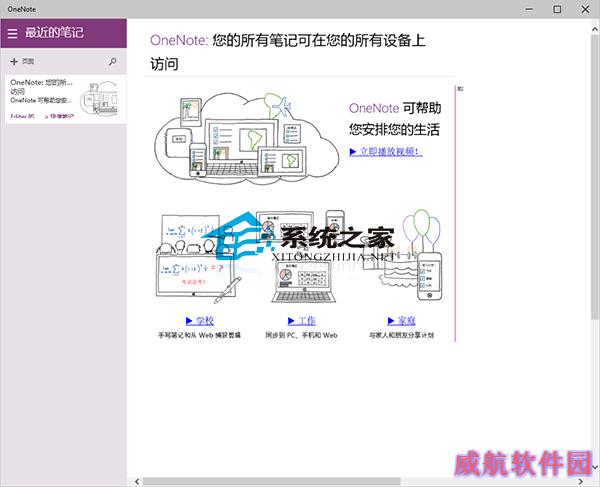Viewport: 600px width, 487px height.
Task: Click the OneNote 可帮助 heading text
Action: pos(395,119)
